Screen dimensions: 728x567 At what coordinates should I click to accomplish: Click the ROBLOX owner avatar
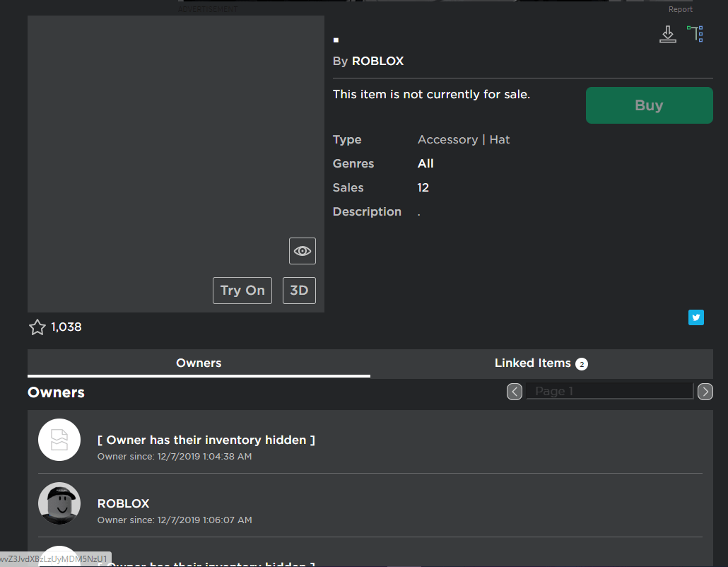[x=59, y=503]
